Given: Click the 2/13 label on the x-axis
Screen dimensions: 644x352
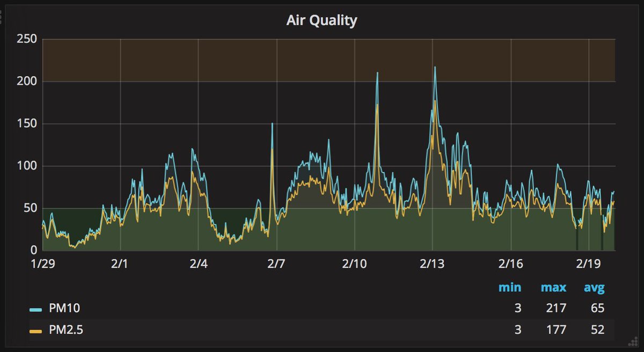Looking at the screenshot, I should (433, 263).
